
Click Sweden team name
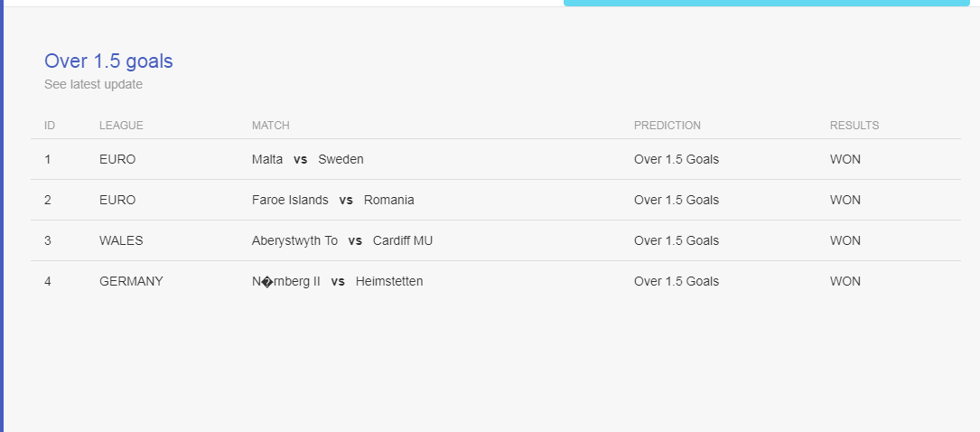click(x=341, y=159)
